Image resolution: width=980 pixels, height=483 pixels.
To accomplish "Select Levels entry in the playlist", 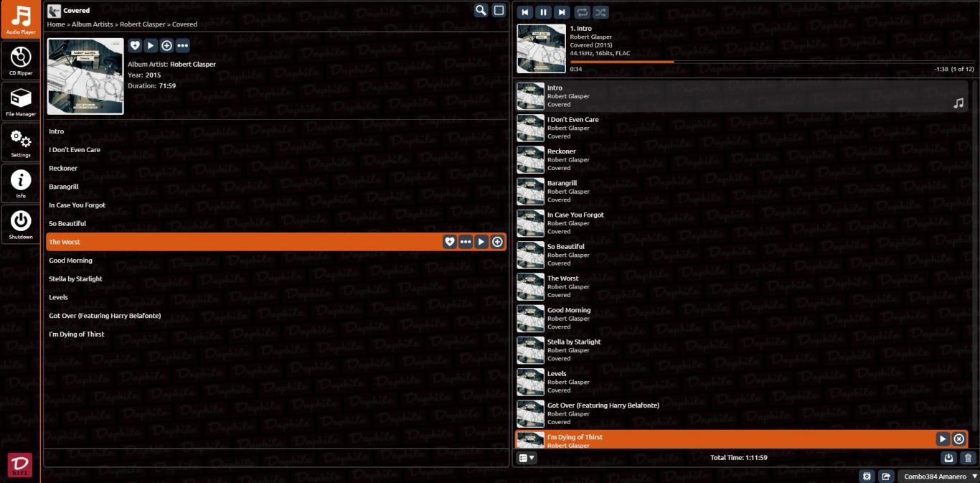I will pyautogui.click(x=743, y=382).
